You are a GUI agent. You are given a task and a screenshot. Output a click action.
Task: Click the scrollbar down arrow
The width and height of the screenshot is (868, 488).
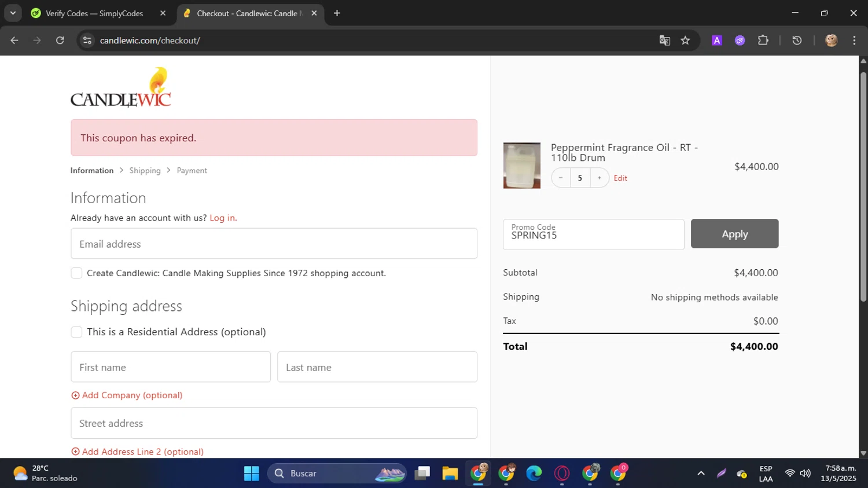click(863, 453)
